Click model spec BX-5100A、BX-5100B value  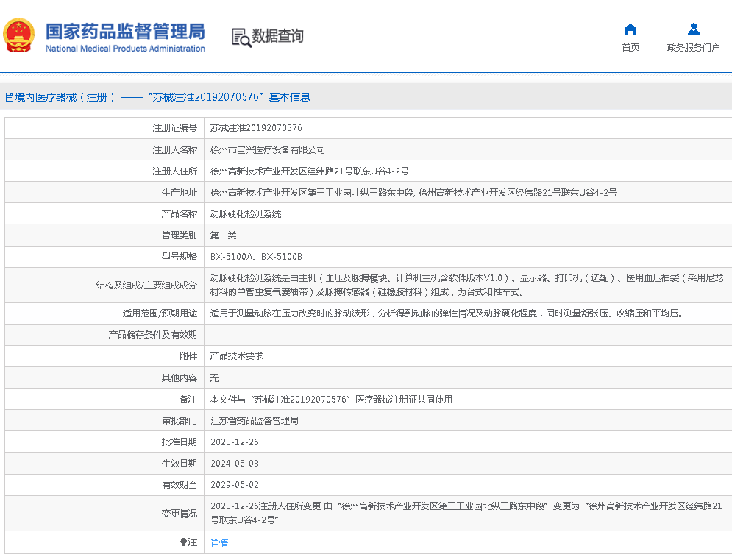click(x=256, y=257)
